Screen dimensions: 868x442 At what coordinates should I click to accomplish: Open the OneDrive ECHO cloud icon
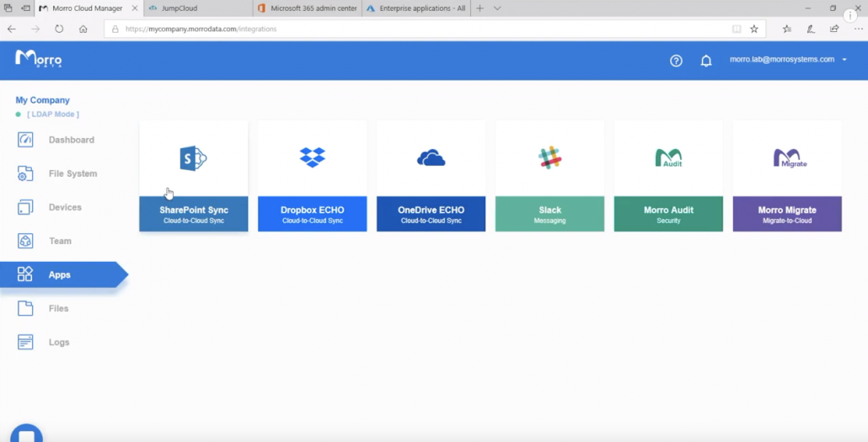click(x=431, y=157)
